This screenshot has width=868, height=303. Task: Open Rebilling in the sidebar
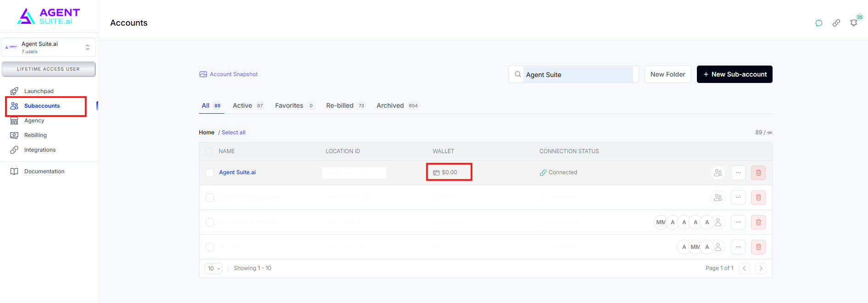[x=35, y=135]
